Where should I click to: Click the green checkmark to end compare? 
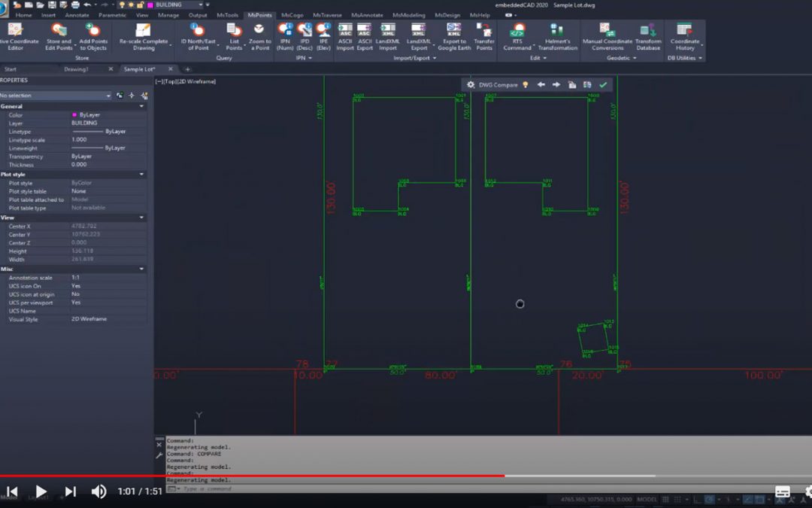point(603,85)
